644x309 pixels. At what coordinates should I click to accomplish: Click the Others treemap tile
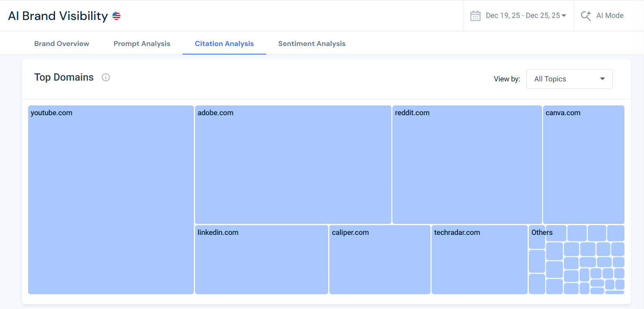(537, 237)
